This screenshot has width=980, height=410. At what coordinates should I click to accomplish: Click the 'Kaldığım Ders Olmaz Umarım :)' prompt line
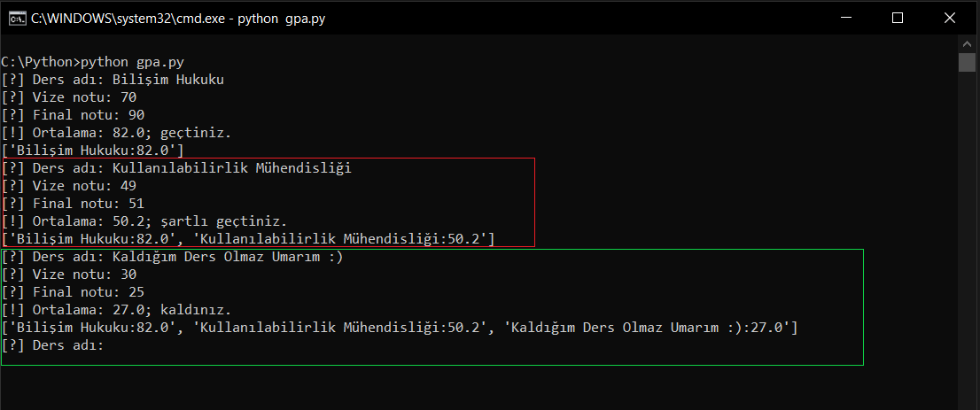coord(172,257)
